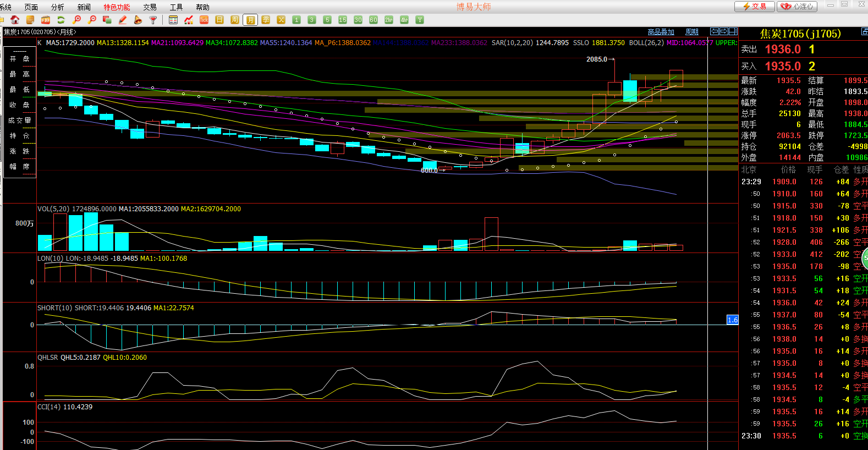Click the 幅度 label in the left panel
This screenshot has width=868, height=450.
20,167
